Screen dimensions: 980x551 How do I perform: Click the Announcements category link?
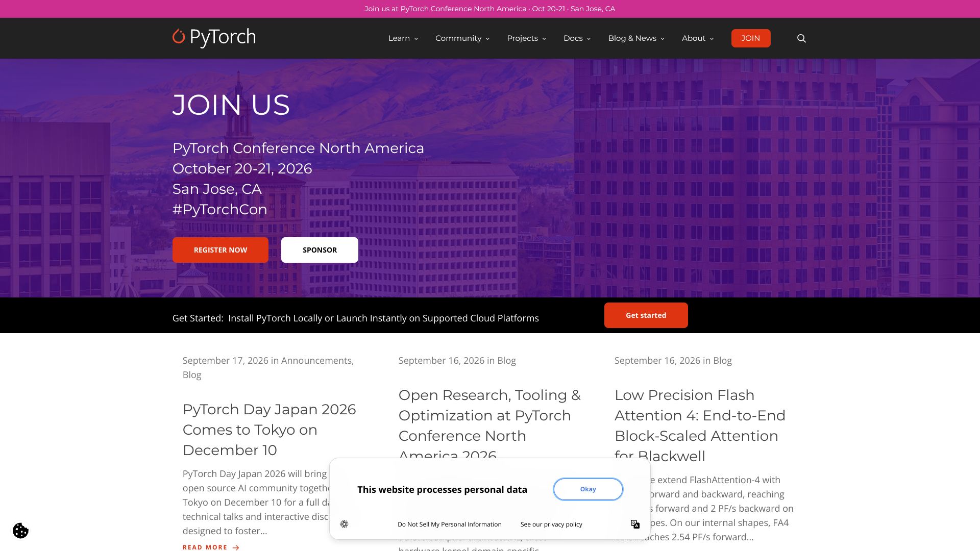click(x=316, y=361)
